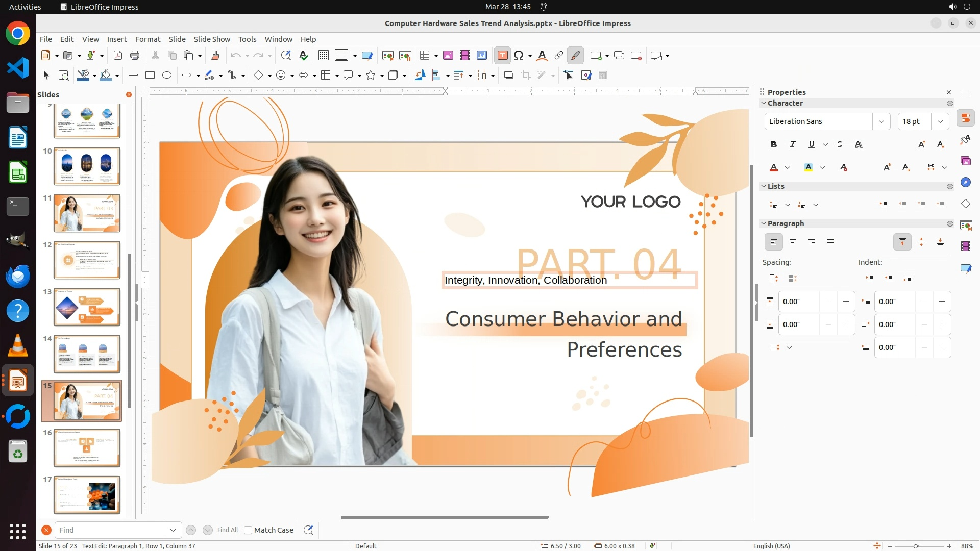
Task: Toggle Bold formatting in Character panel
Action: coord(774,145)
